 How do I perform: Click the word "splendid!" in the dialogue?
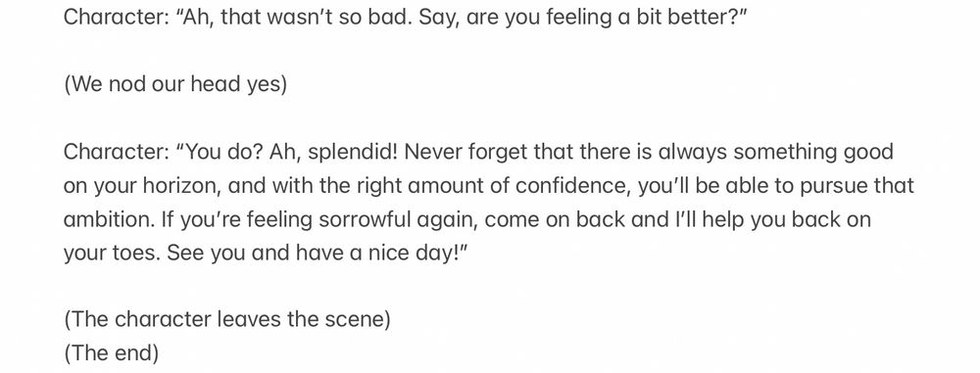point(353,153)
